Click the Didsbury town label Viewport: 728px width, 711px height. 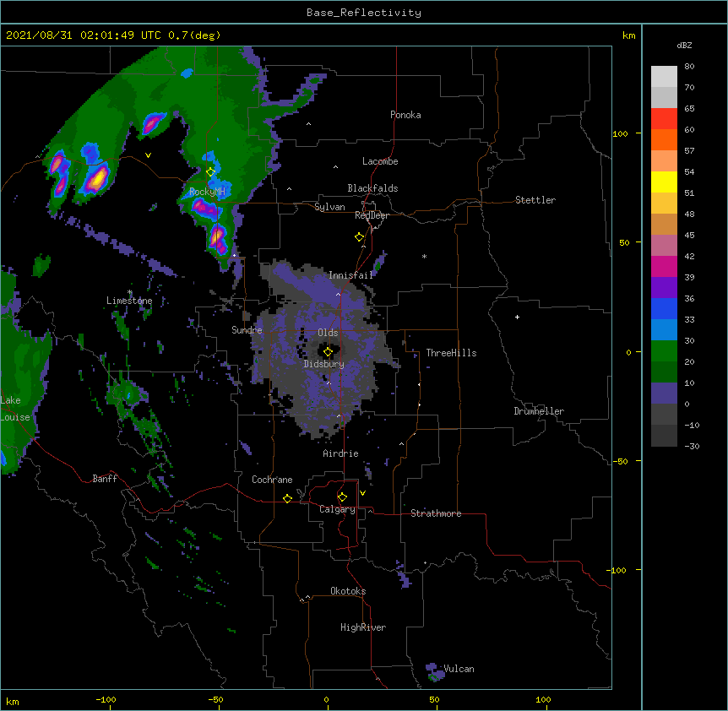point(324,364)
